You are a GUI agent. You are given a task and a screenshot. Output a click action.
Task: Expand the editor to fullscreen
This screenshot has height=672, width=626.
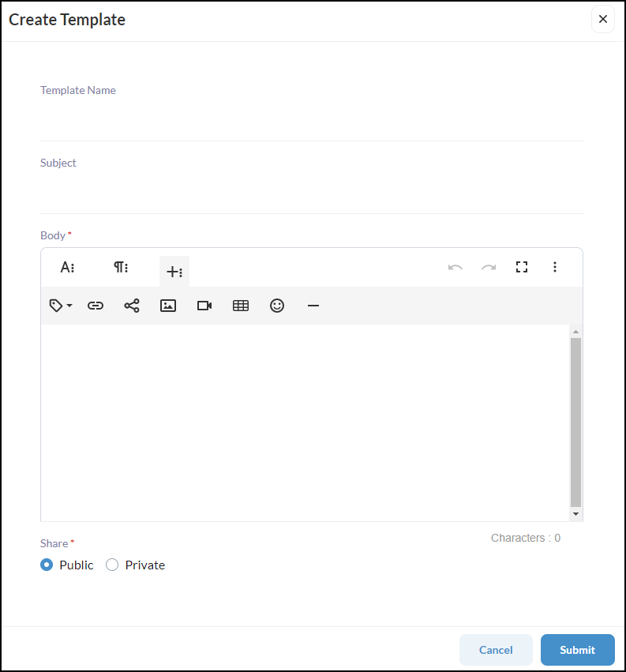point(522,267)
